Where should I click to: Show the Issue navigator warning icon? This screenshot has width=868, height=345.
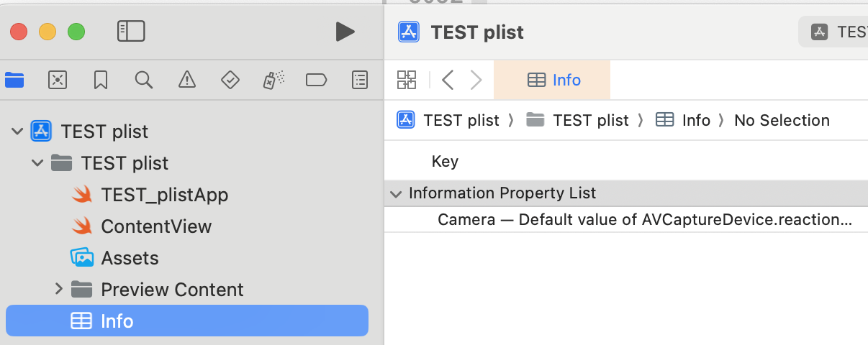coord(187,80)
